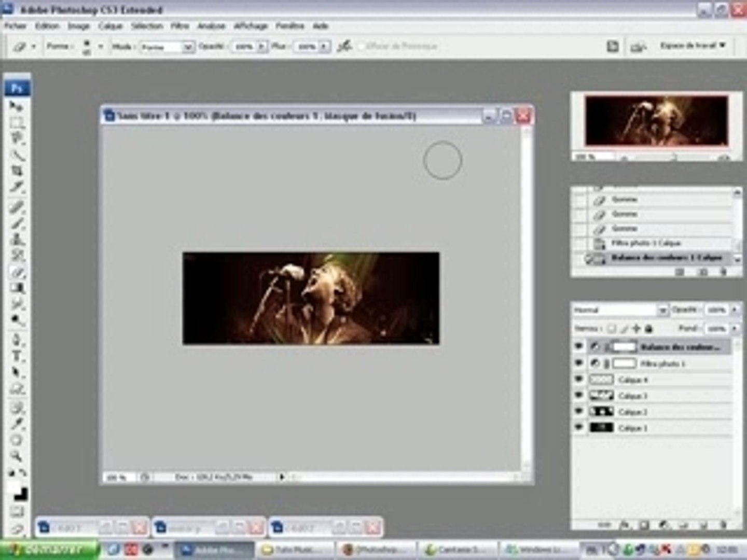The width and height of the screenshot is (747, 560).
Task: Enable airbrush mode in options bar
Action: (344, 46)
